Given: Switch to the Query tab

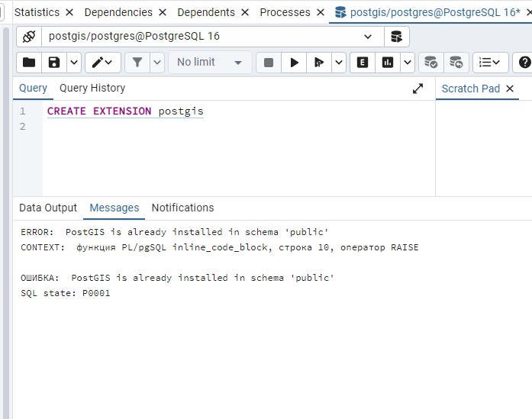Looking at the screenshot, I should tap(33, 89).
